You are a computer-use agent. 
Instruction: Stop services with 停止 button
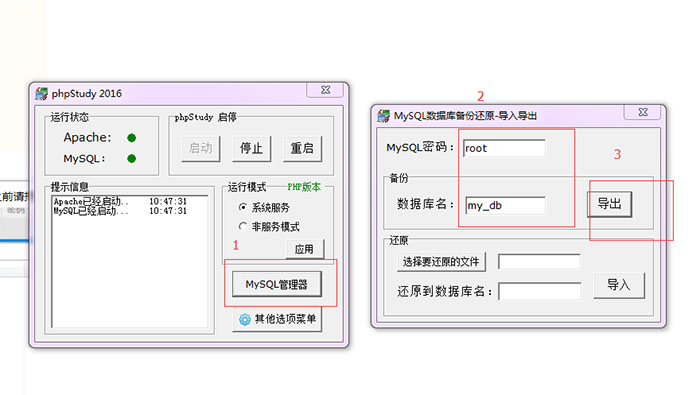pyautogui.click(x=251, y=148)
